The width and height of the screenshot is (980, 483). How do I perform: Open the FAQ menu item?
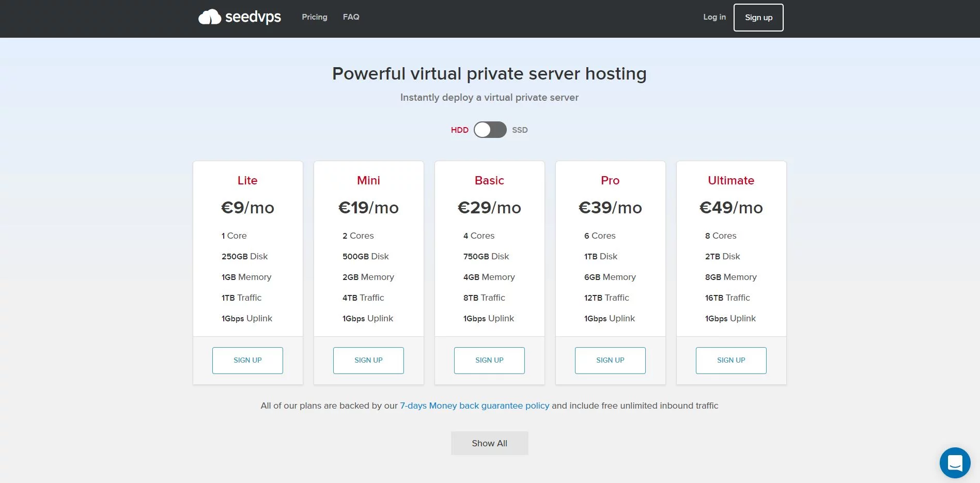351,17
